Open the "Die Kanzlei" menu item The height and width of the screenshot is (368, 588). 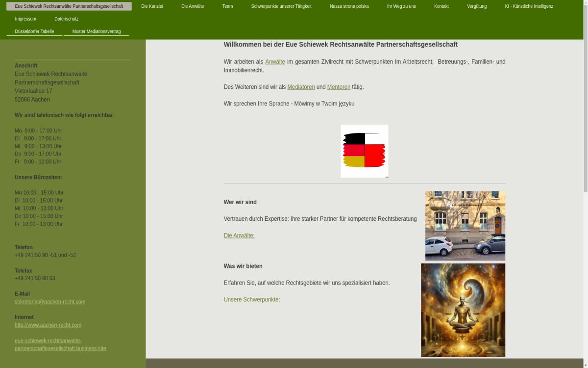151,6
